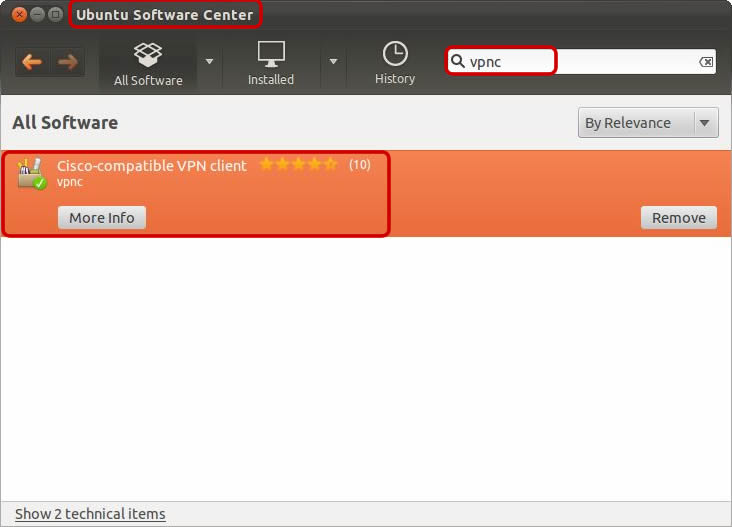The height and width of the screenshot is (527, 732).
Task: Open the Installed software view
Action: [x=271, y=64]
